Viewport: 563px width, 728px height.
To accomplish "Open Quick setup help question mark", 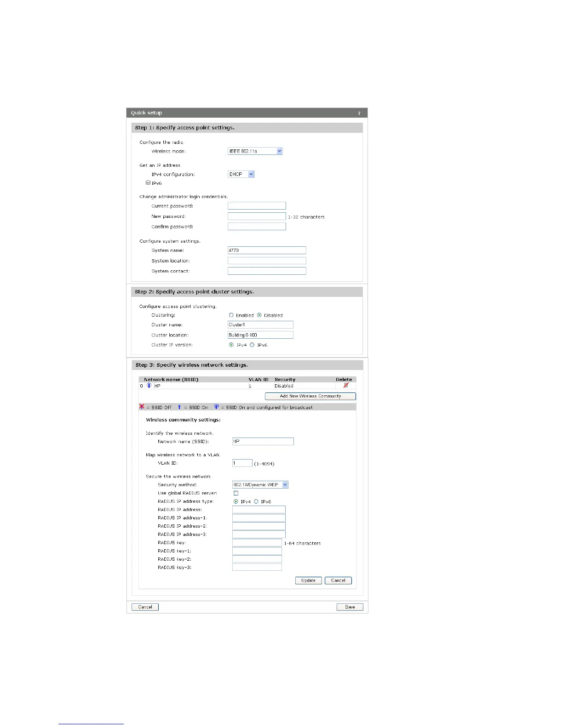I will pos(359,113).
